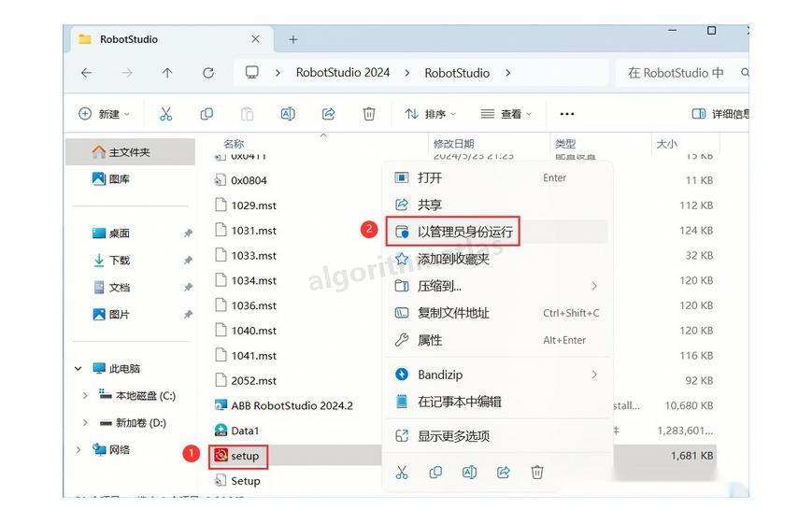The height and width of the screenshot is (523, 812).
Task: Click the Copy icon in toolbar
Action: pos(207,114)
